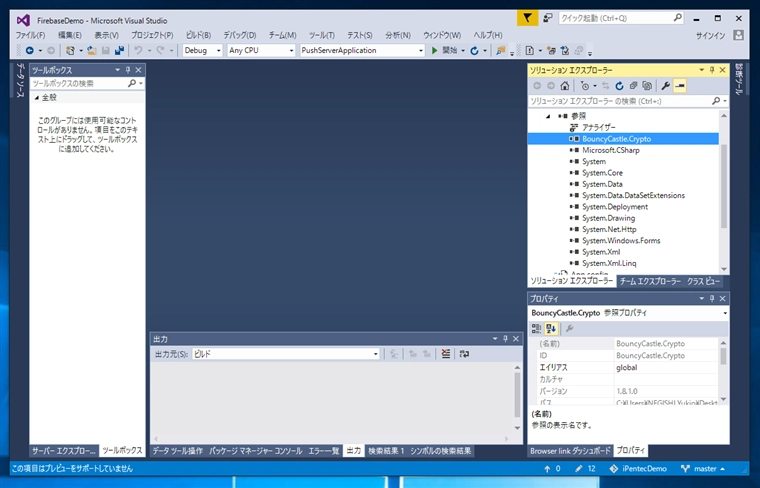The image size is (760, 488).
Task: Click the Find in Files toolbar icon
Action: (501, 50)
